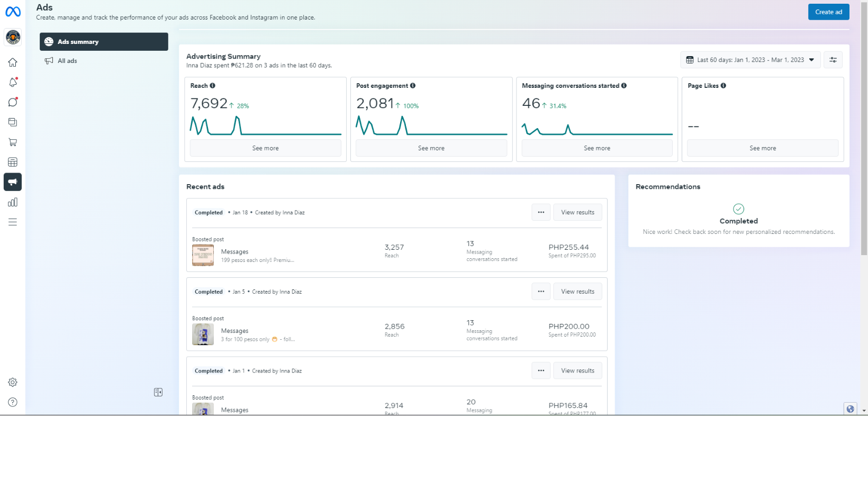Click the Create ad button
The width and height of the screenshot is (868, 489).
(x=828, y=12)
